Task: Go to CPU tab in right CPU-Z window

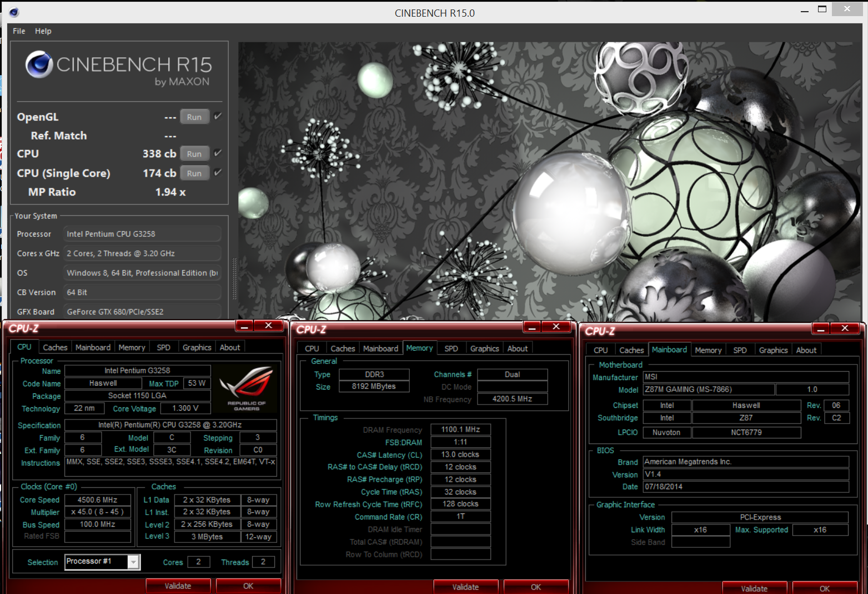Action: [600, 350]
